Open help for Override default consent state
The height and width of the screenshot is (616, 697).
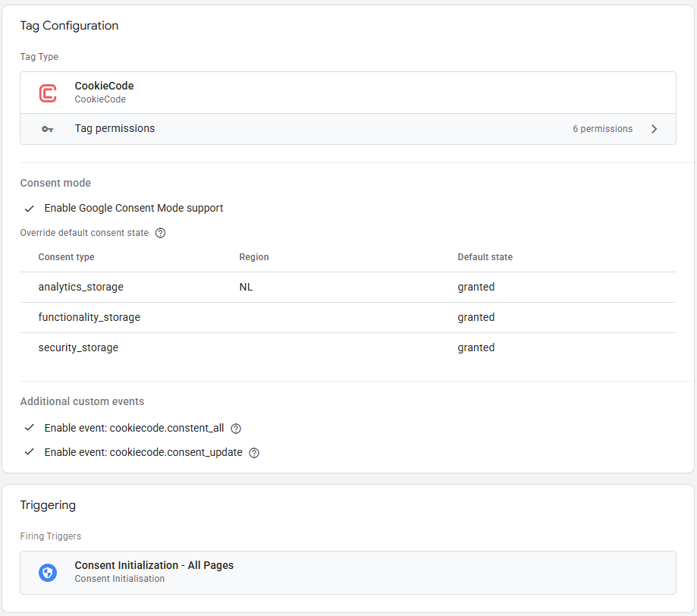click(160, 233)
